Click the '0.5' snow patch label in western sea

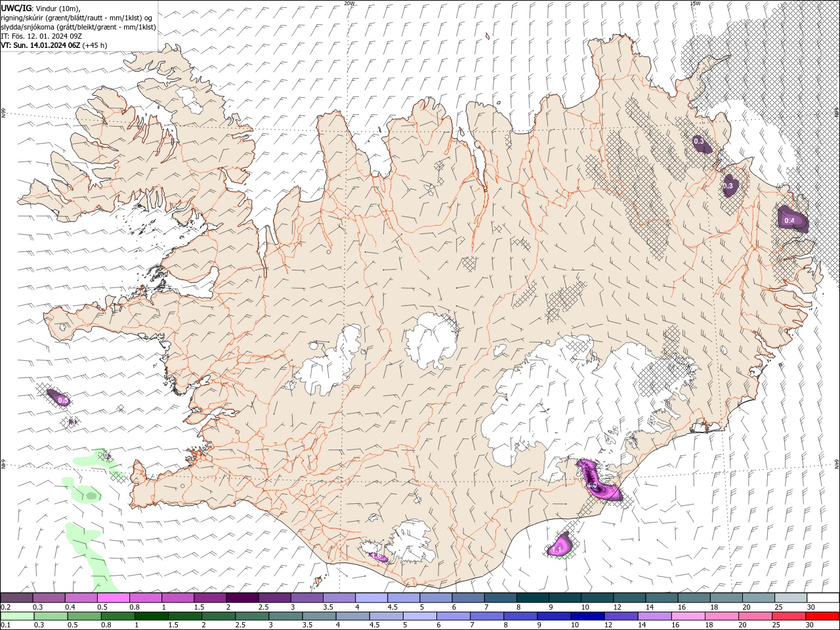click(x=63, y=400)
